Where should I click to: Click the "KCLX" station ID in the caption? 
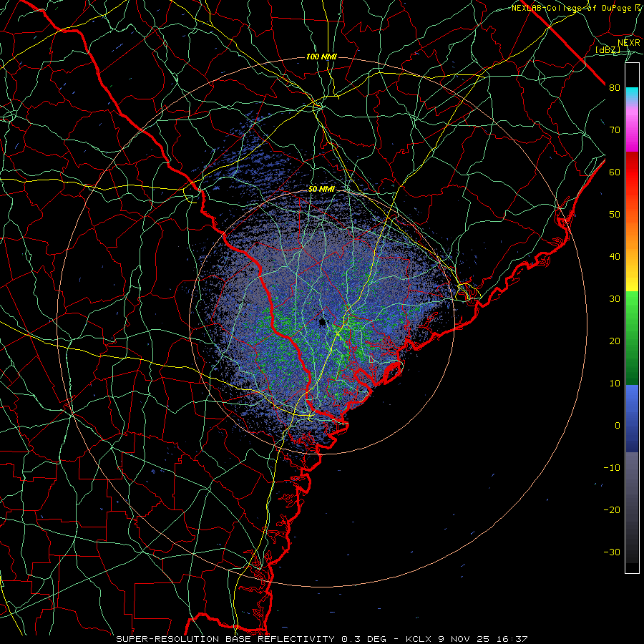(x=420, y=639)
